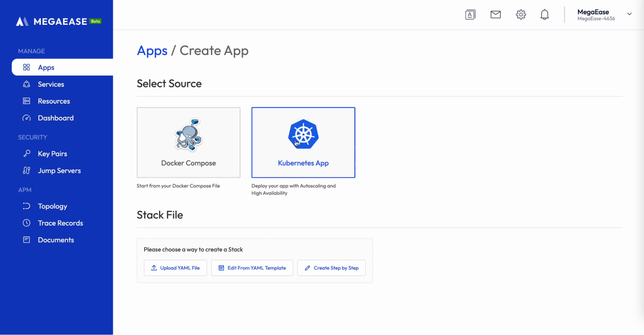Click the Kubernetes App card label
The width and height of the screenshot is (644, 335).
pyautogui.click(x=303, y=163)
